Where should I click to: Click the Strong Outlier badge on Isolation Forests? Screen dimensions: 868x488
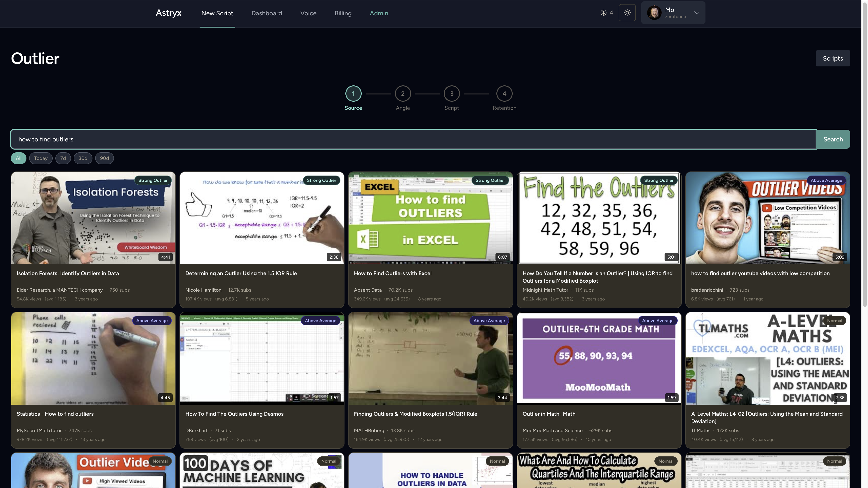tap(153, 181)
